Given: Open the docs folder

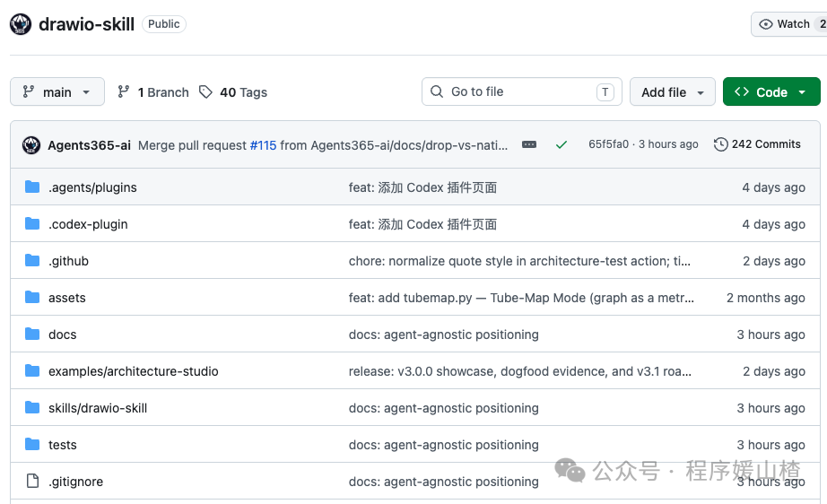Looking at the screenshot, I should [x=62, y=335].
